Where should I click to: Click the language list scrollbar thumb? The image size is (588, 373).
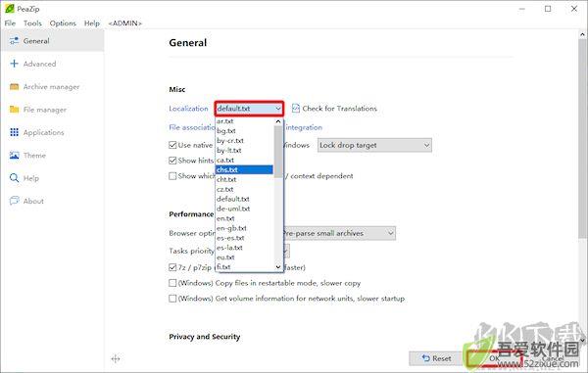pos(278,152)
